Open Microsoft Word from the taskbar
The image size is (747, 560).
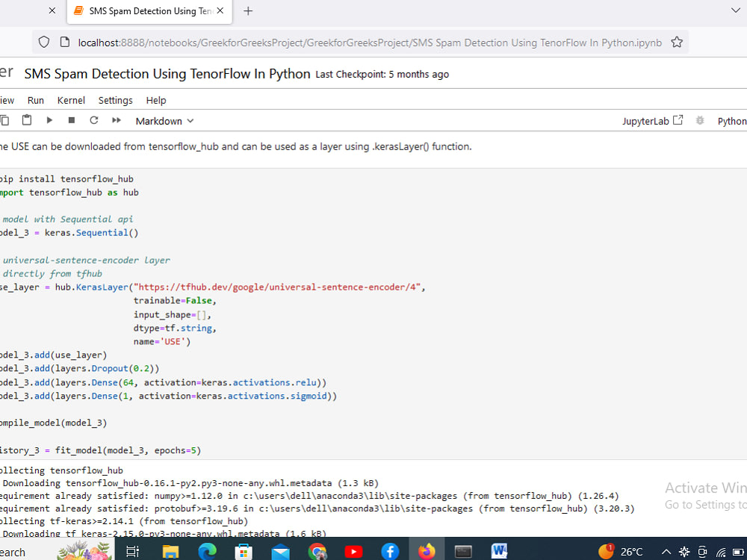(x=499, y=551)
